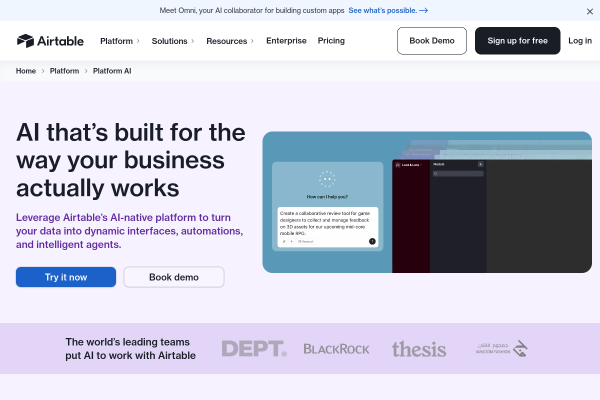Close the Omni announcement banner

coord(590,11)
